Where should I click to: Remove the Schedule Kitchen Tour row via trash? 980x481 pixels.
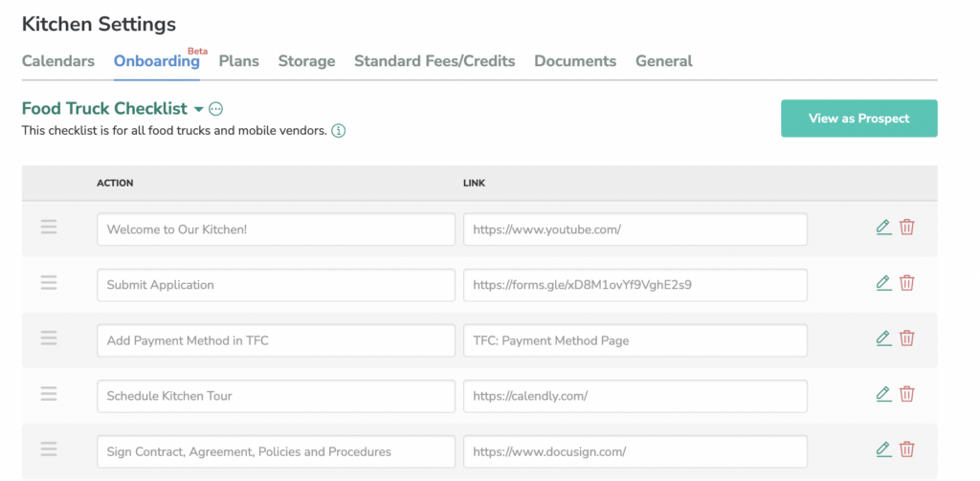click(907, 394)
